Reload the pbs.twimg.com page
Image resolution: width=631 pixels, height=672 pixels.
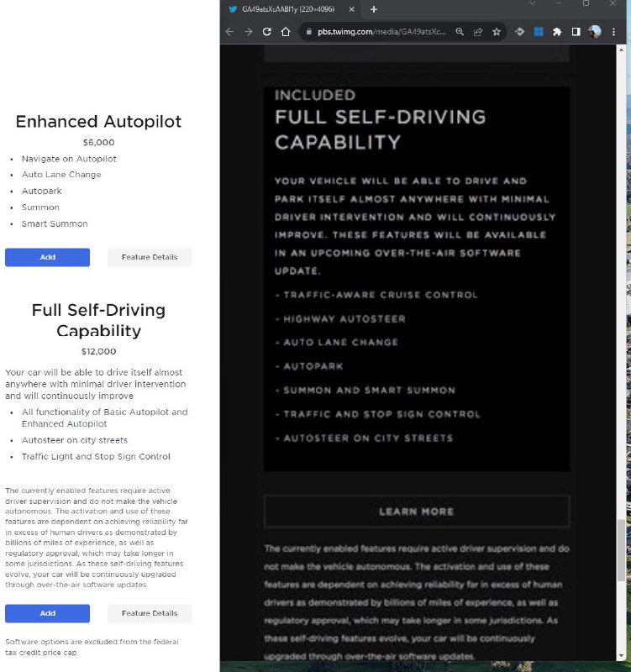pos(266,32)
